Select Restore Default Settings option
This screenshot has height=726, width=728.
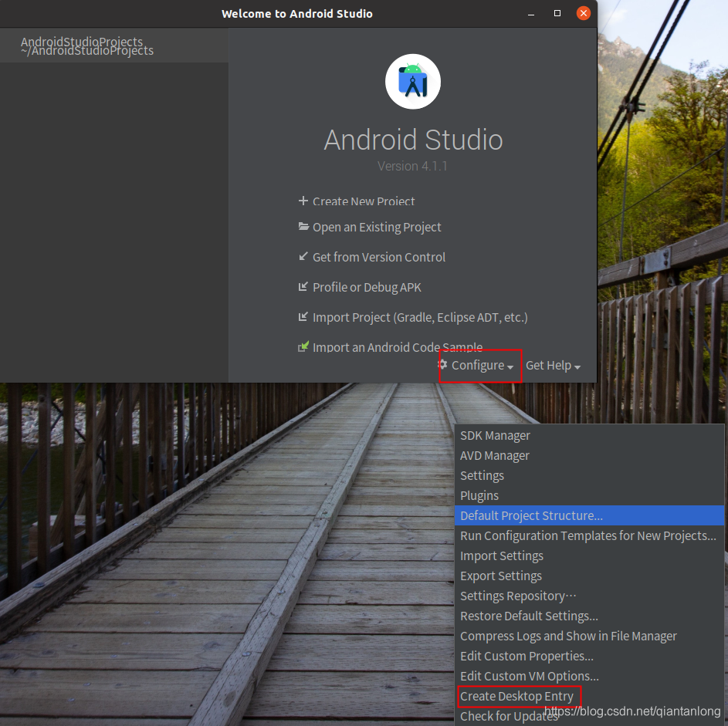point(529,616)
